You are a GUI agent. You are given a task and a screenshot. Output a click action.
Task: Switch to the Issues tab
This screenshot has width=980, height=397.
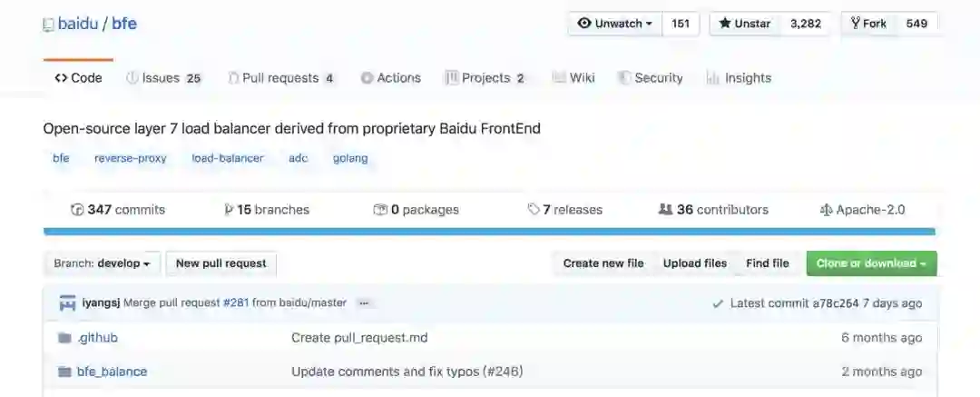pos(163,78)
